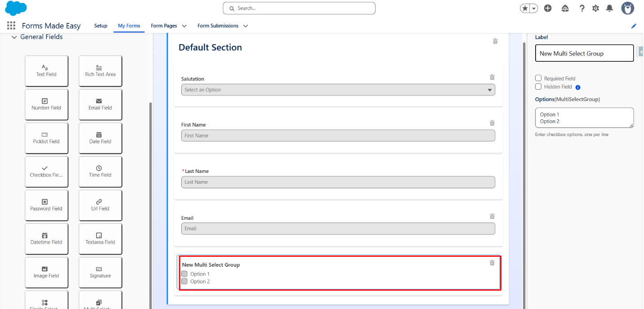Delete the Default Section using trash icon
The width and height of the screenshot is (644, 309).
coord(495,41)
